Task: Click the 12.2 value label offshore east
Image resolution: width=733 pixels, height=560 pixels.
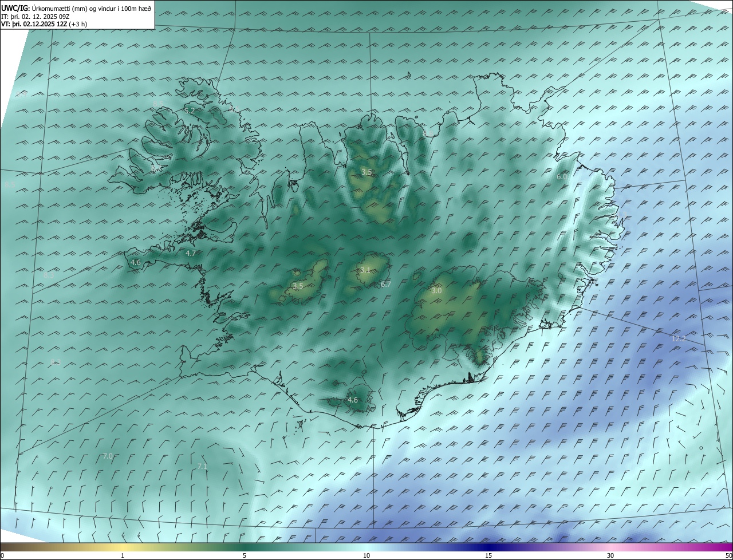Action: pos(679,338)
